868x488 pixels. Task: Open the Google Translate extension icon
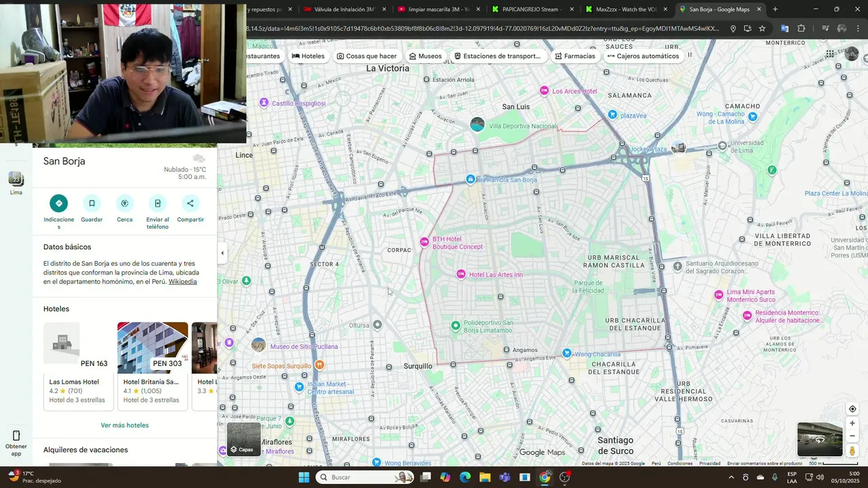pos(785,28)
